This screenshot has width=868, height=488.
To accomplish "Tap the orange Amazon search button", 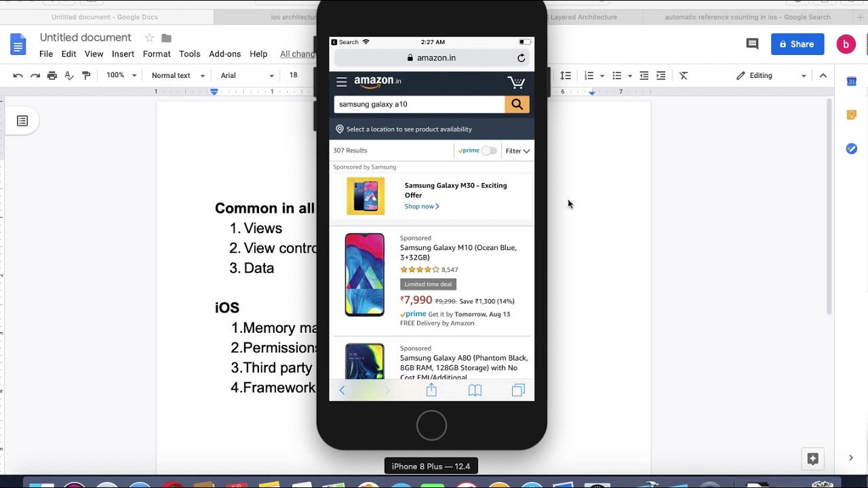I will 517,104.
